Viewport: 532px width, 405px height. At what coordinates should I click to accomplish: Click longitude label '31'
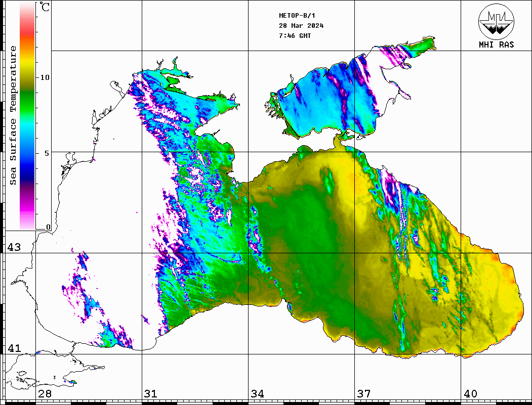pyautogui.click(x=151, y=394)
